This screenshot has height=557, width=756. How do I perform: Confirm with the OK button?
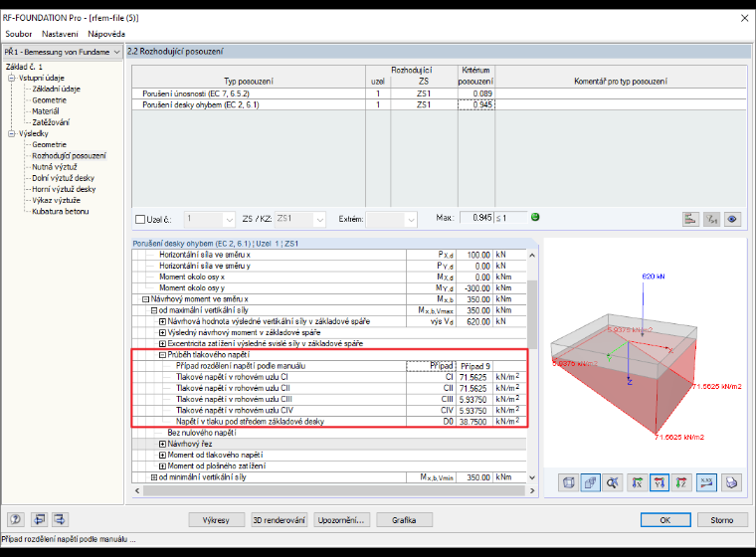pos(665,520)
